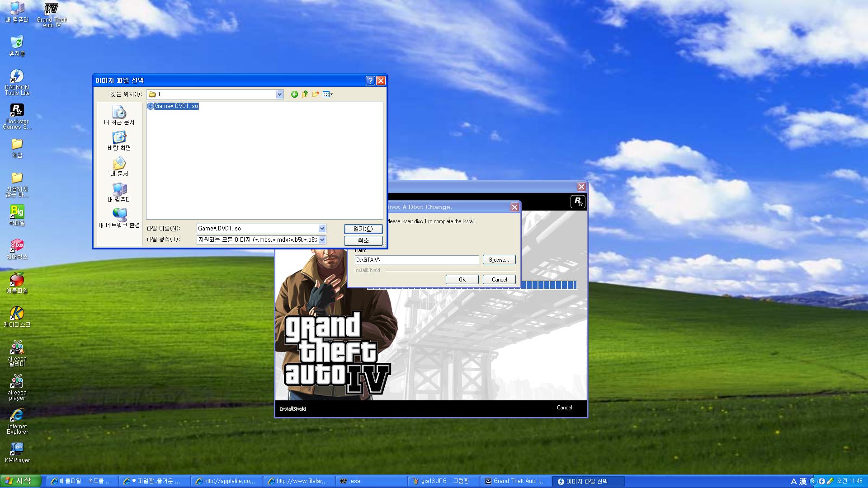
Task: Close the disc change dialog
Action: [x=514, y=207]
